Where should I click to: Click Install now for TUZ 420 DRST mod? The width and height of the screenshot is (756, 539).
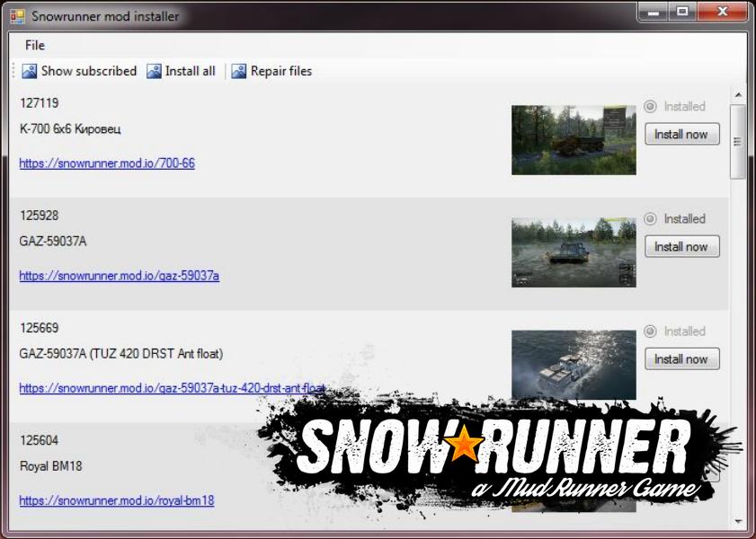(681, 359)
